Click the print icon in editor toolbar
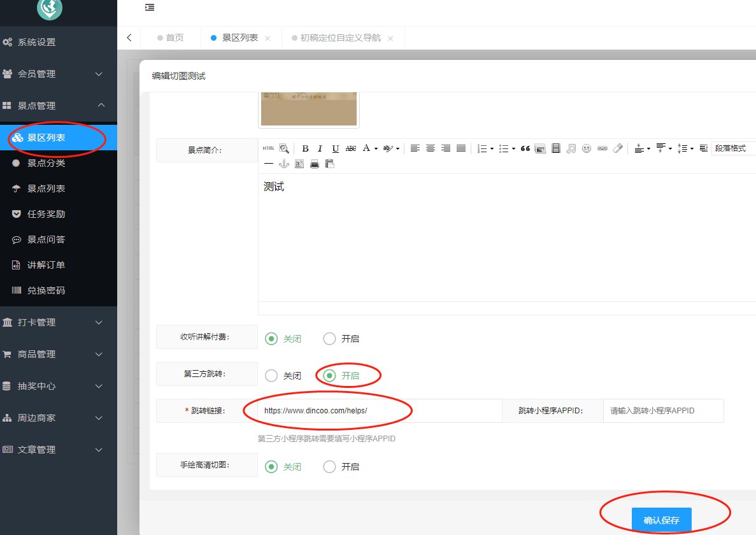The width and height of the screenshot is (756, 535). tap(315, 164)
